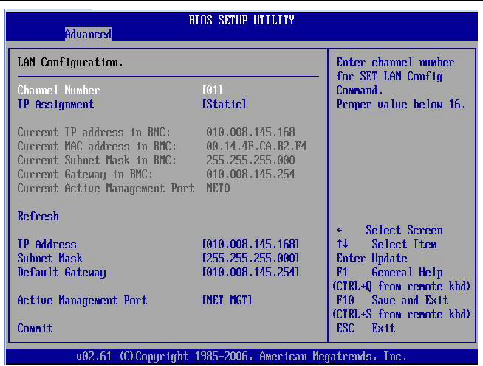The height and width of the screenshot is (366, 483).
Task: Click Current Gateway in BMC label
Action: point(85,174)
